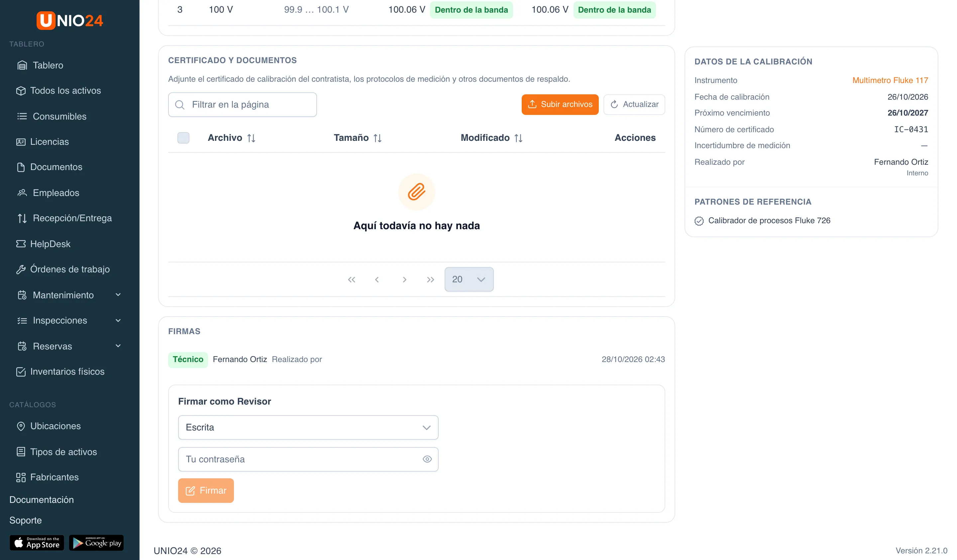
Task: Click the certificate number IC-0431
Action: pos(911,130)
